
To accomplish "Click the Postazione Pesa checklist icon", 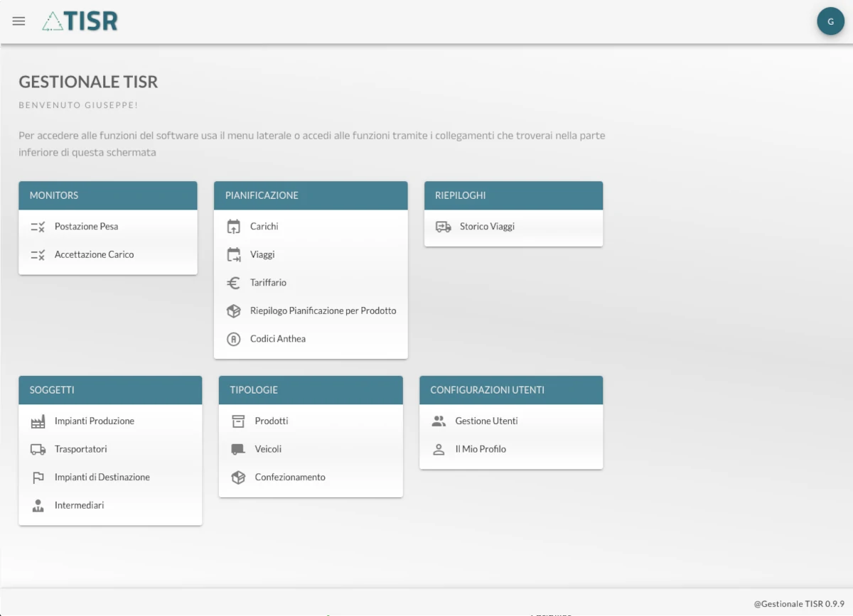I will click(38, 227).
